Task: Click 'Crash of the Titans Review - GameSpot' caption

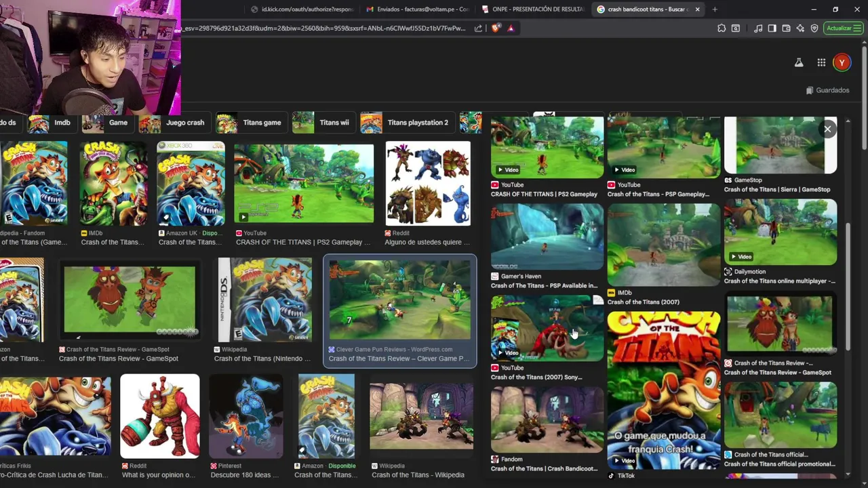Action: (x=119, y=359)
